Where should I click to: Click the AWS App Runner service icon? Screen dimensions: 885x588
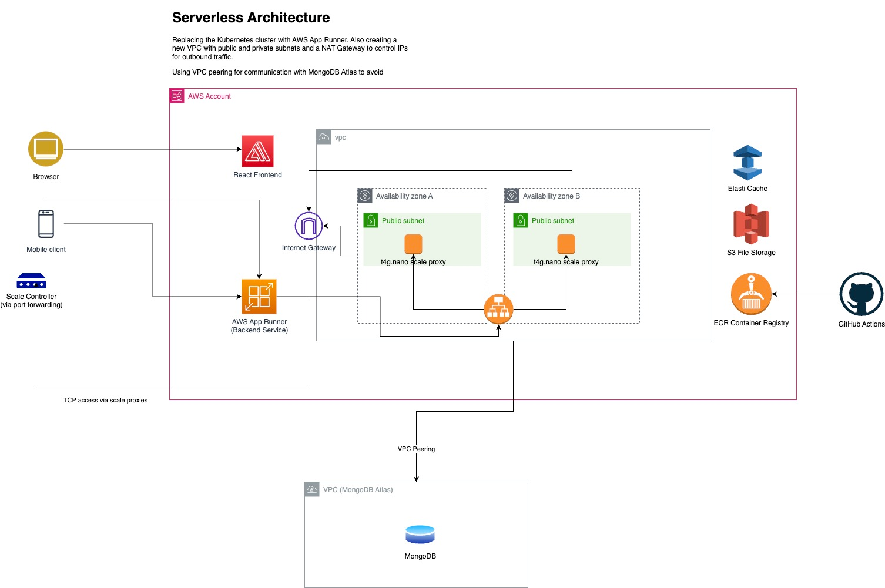pos(259,297)
